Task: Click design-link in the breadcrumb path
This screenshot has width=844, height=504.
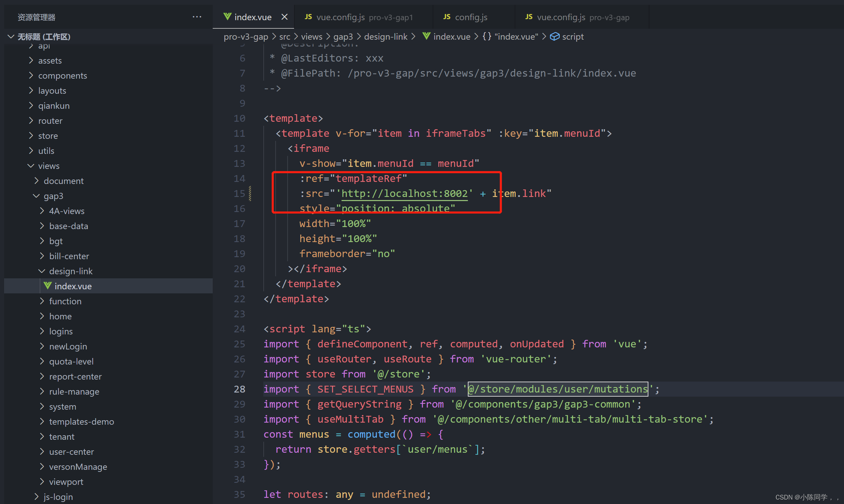Action: click(385, 37)
